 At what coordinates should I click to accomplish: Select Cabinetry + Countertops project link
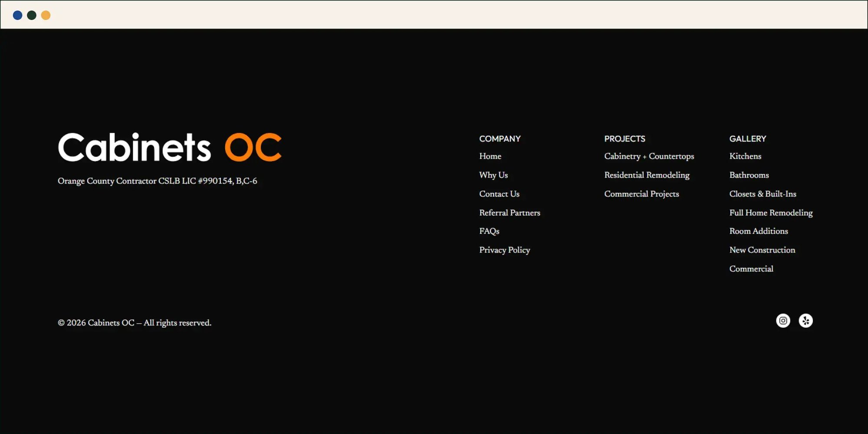click(x=649, y=156)
